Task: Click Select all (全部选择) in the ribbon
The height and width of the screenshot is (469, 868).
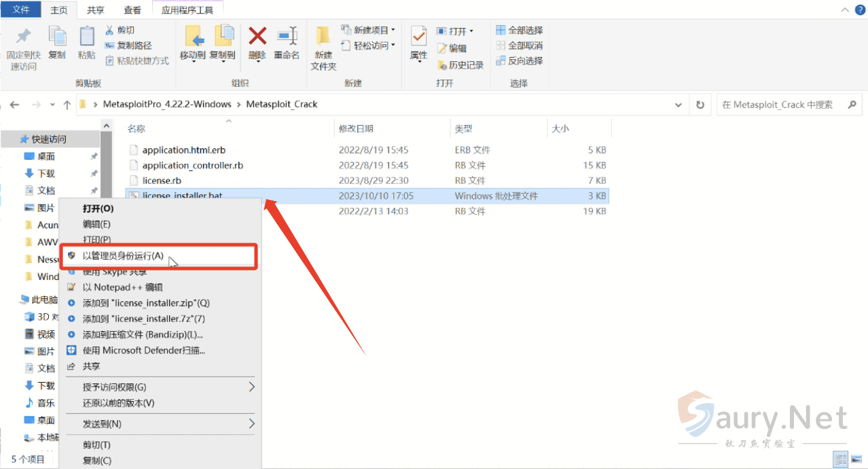Action: [x=520, y=30]
